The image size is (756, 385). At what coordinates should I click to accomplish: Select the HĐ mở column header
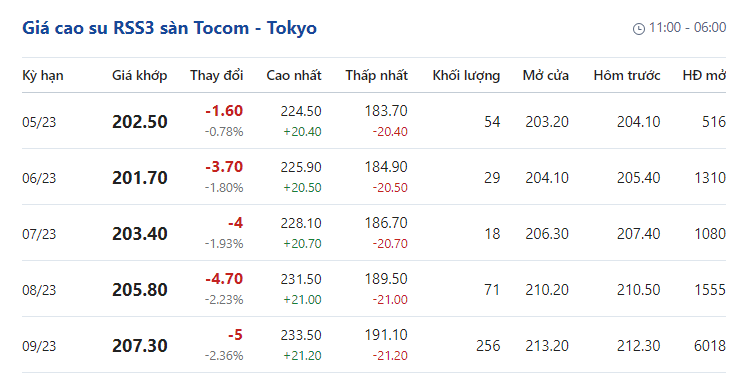tap(704, 76)
